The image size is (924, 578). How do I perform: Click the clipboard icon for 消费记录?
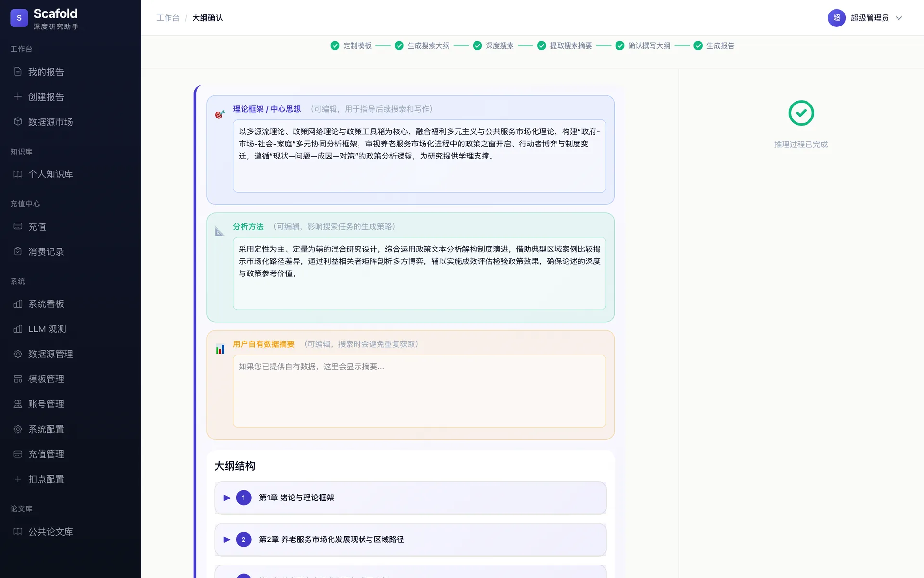pos(18,251)
